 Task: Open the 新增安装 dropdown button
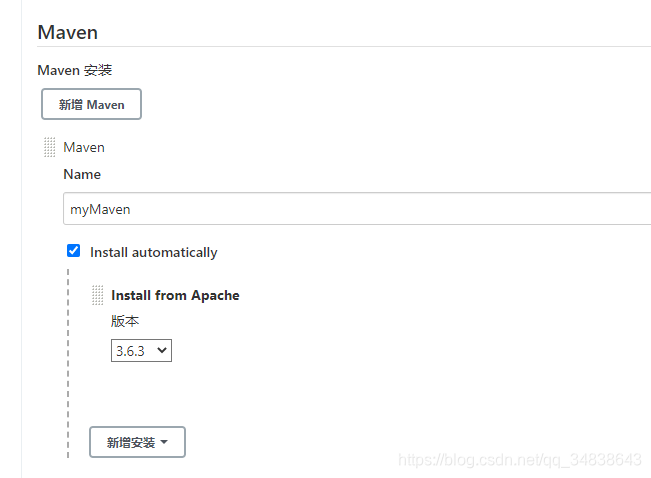click(x=137, y=442)
